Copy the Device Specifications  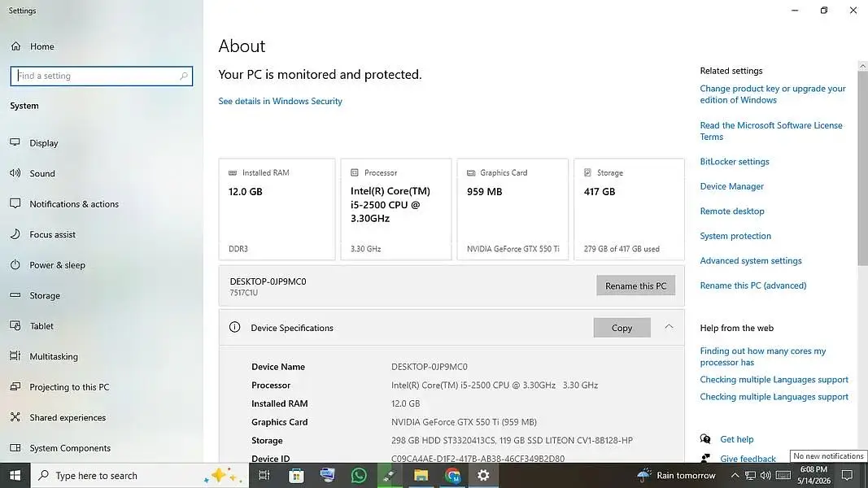(622, 328)
